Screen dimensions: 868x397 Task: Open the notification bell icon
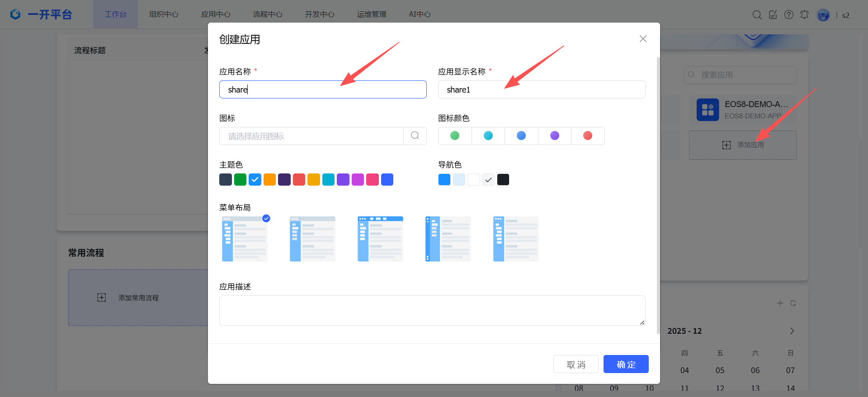point(804,15)
